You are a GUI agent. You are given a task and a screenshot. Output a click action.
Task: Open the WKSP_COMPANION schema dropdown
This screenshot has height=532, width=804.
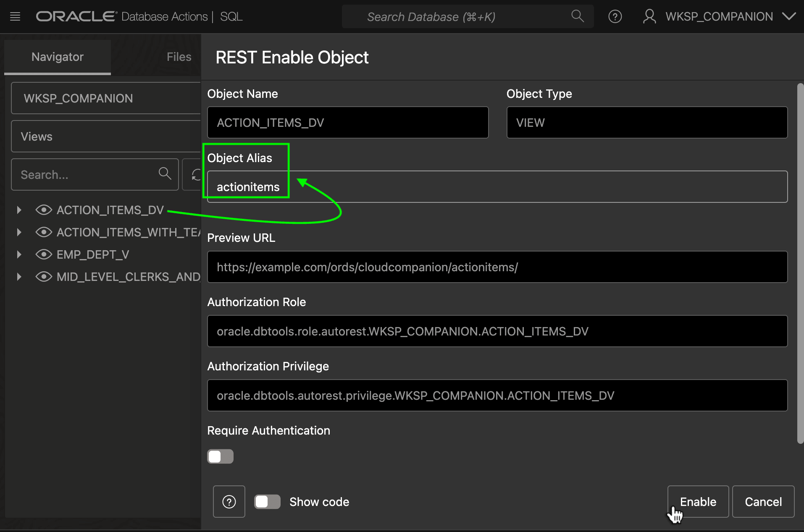106,98
